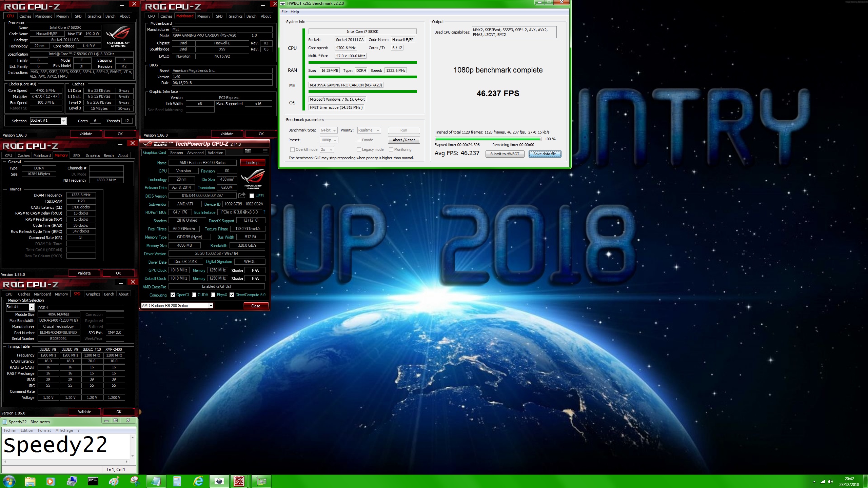Click the Windows Start orb
This screenshot has width=868, height=488.
[8, 481]
